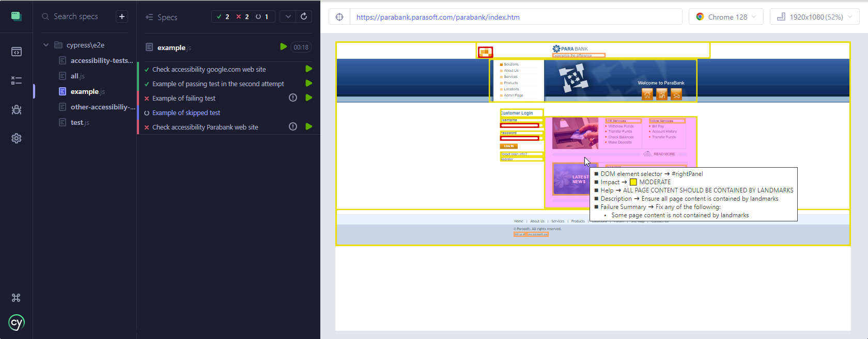Open Cypress Settings via gear icon

click(x=17, y=138)
